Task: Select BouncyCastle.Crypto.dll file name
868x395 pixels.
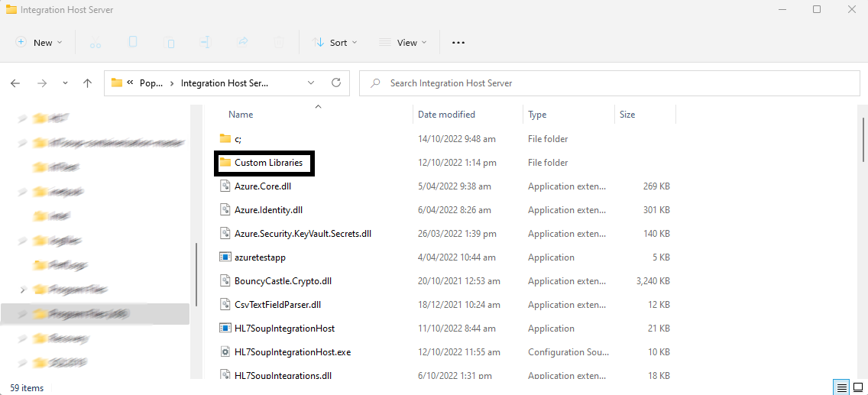Action: pos(283,281)
